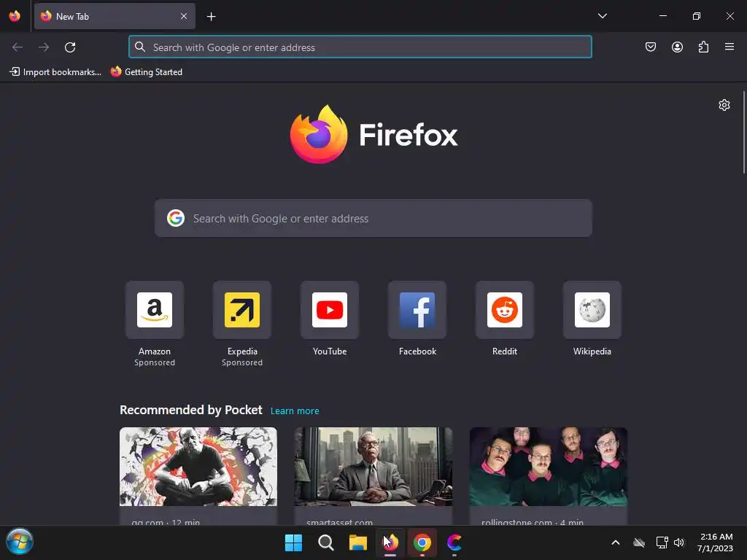This screenshot has height=560, width=747.
Task: Expand the list all tabs chevron
Action: 602,16
